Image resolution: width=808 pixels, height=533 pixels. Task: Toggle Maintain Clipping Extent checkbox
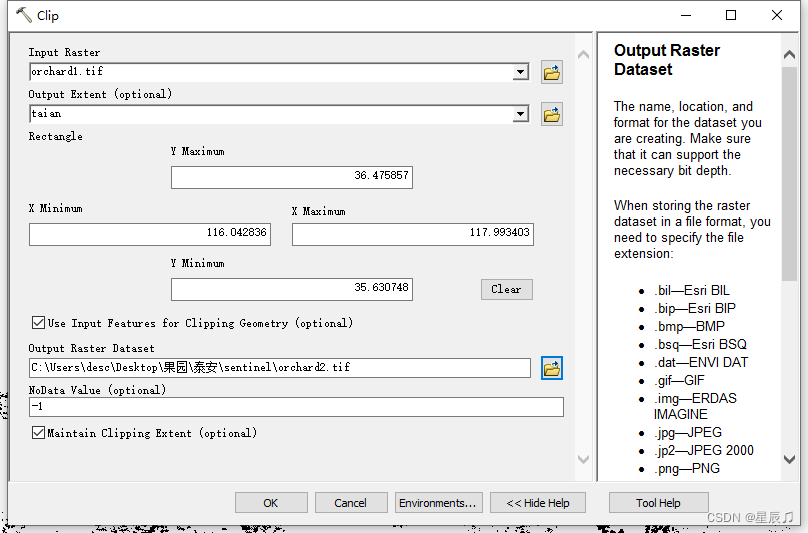[38, 432]
